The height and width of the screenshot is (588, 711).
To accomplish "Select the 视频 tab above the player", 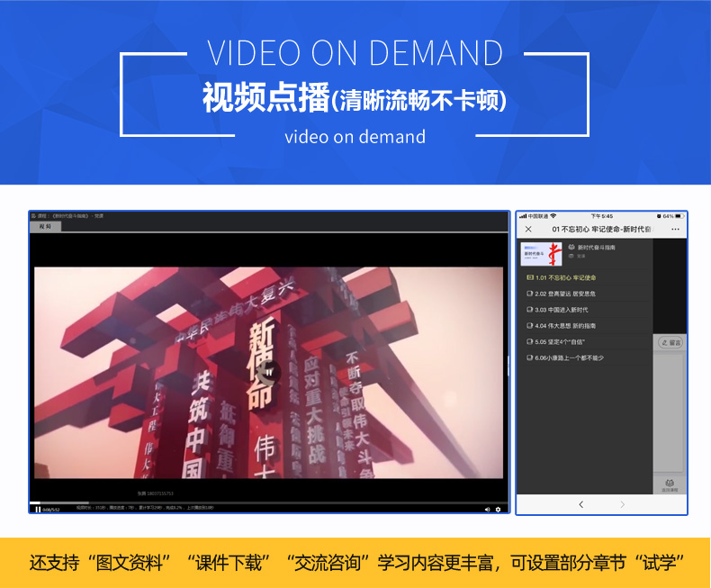I will (45, 226).
